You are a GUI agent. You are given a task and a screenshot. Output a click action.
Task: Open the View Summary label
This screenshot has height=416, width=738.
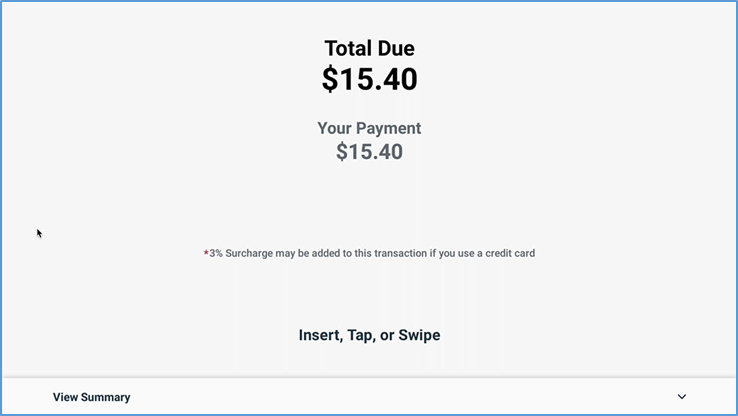click(x=91, y=397)
